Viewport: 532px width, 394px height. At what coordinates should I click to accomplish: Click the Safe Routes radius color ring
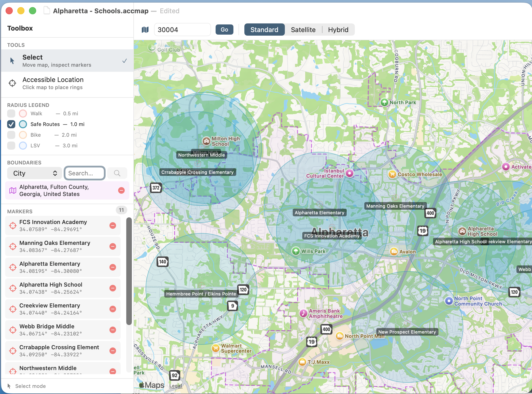tap(23, 124)
